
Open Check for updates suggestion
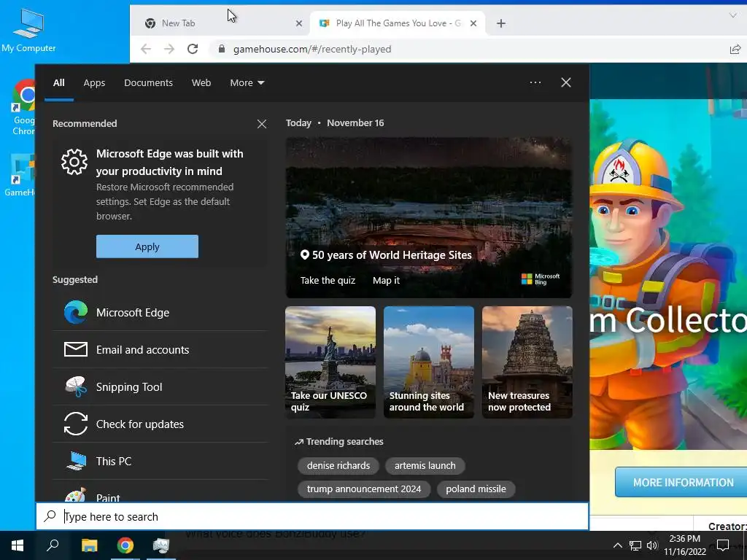pyautogui.click(x=160, y=424)
